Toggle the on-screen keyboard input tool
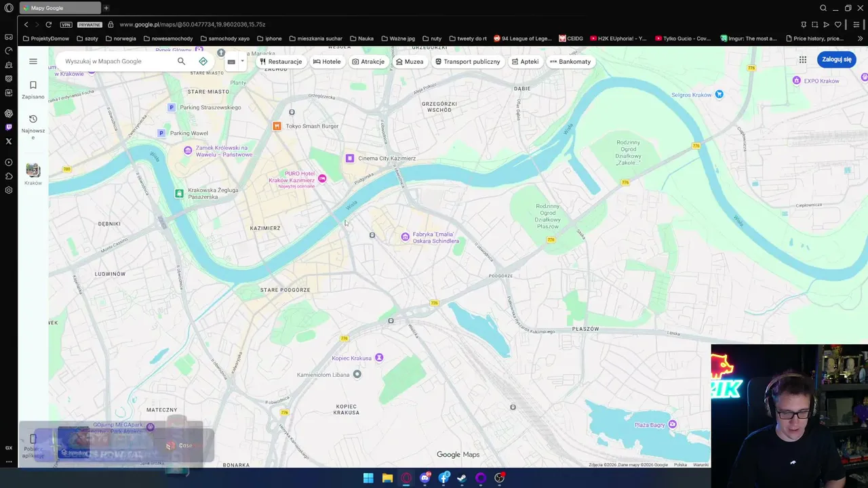Viewport: 868px width, 488px height. [x=231, y=62]
